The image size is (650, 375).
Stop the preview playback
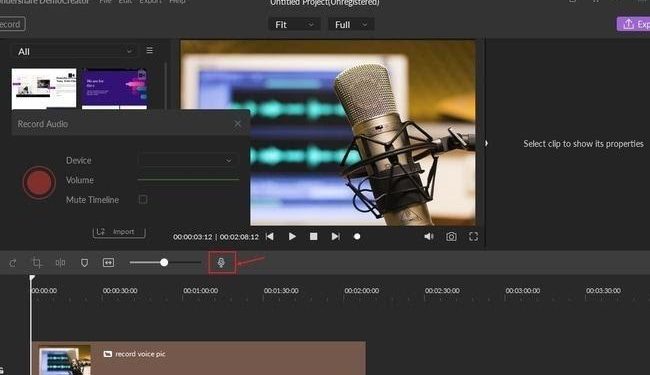click(x=314, y=236)
